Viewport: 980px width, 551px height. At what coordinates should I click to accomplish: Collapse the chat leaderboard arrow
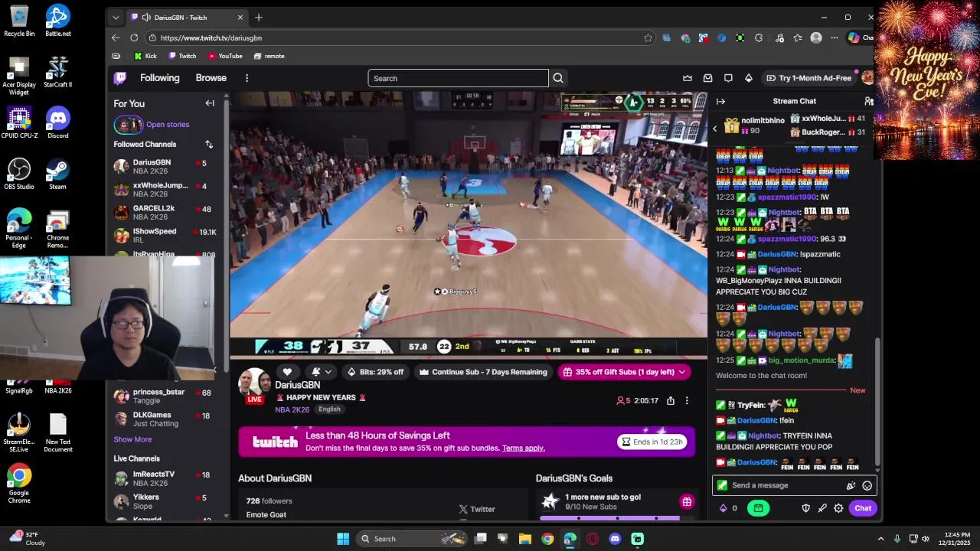click(x=715, y=129)
